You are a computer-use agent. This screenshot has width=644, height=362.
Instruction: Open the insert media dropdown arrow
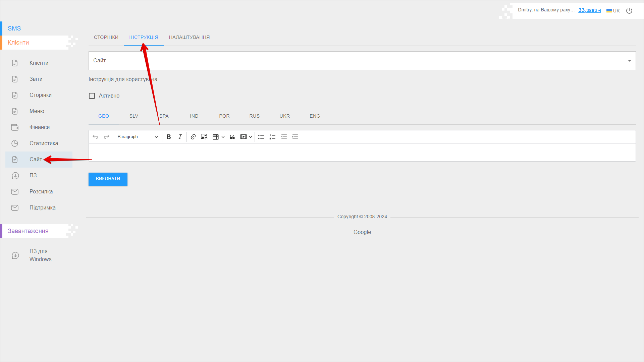click(x=251, y=137)
